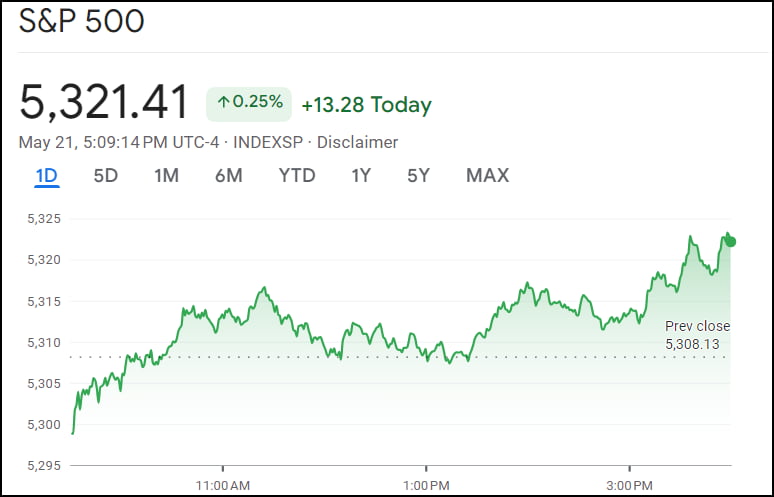Switch to the 1M time range

(166, 176)
